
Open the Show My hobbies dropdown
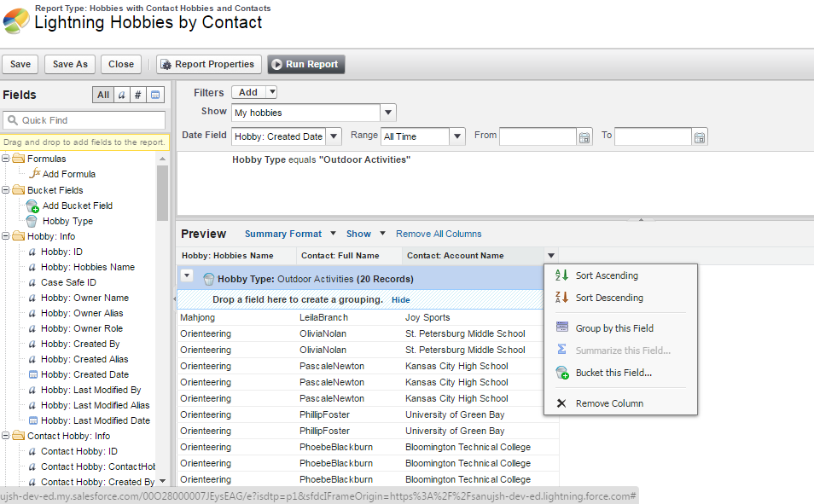pos(387,113)
